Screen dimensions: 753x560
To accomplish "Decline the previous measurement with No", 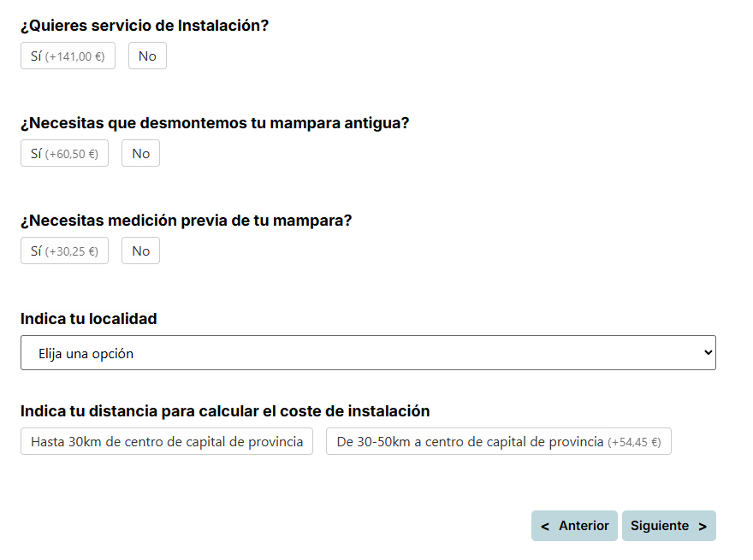I will 139,250.
